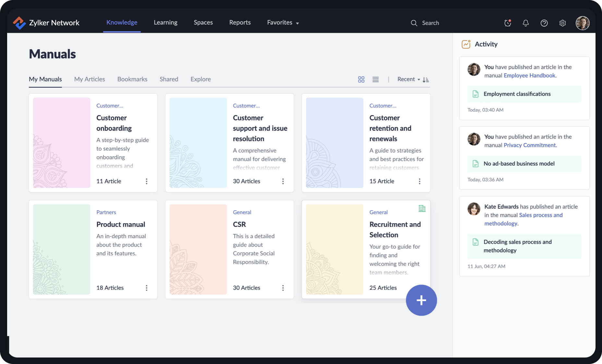Open options for Customer onboarding manual
Viewport: 602px width, 364px height.
coord(147,181)
